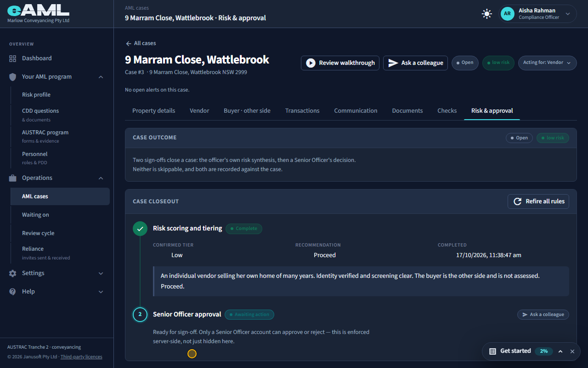
Task: Open the AML cases breadcrumb
Action: 137,8
